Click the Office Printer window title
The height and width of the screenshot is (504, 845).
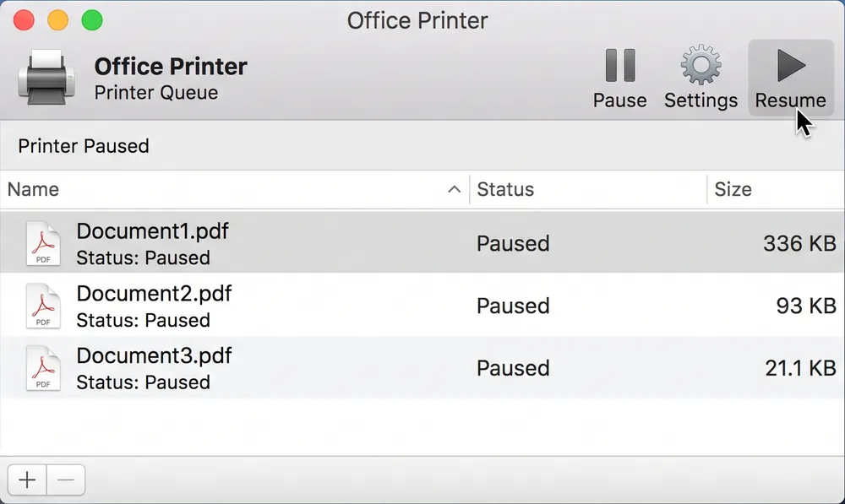point(417,20)
